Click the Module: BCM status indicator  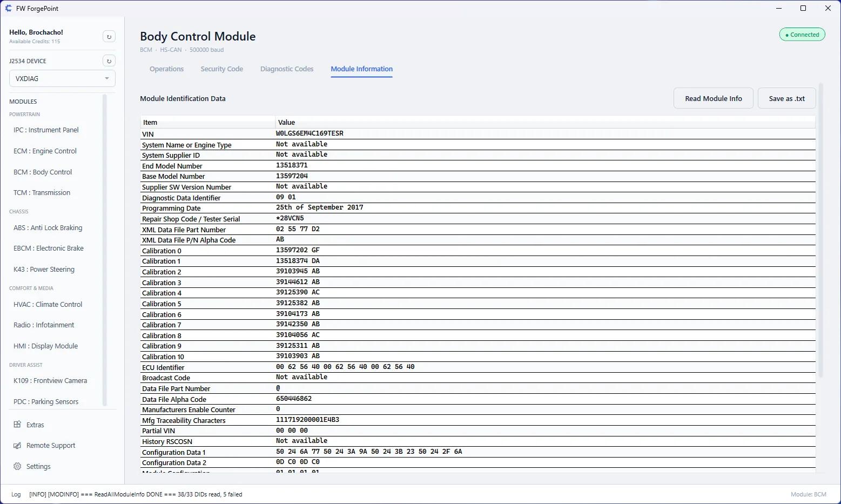(x=809, y=494)
